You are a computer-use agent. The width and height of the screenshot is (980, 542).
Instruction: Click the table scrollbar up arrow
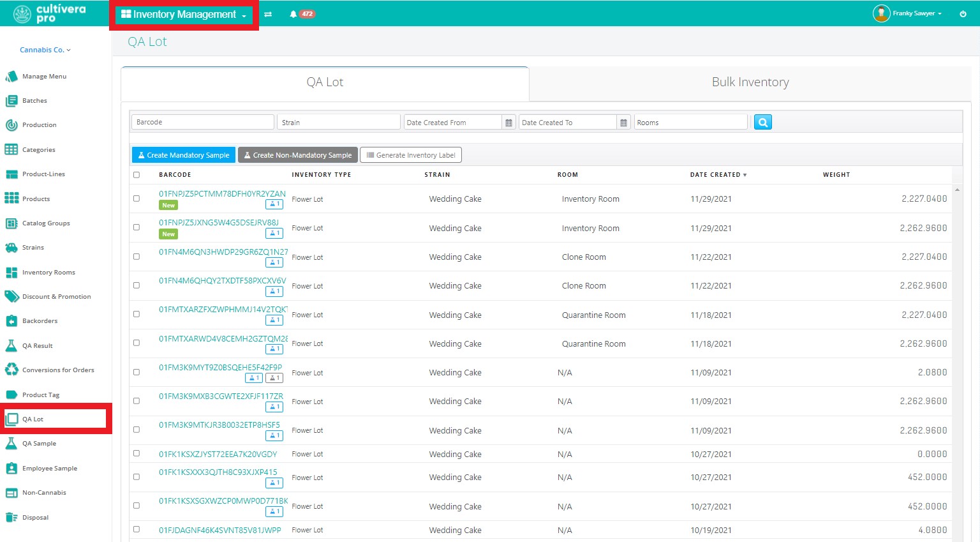[x=957, y=190]
